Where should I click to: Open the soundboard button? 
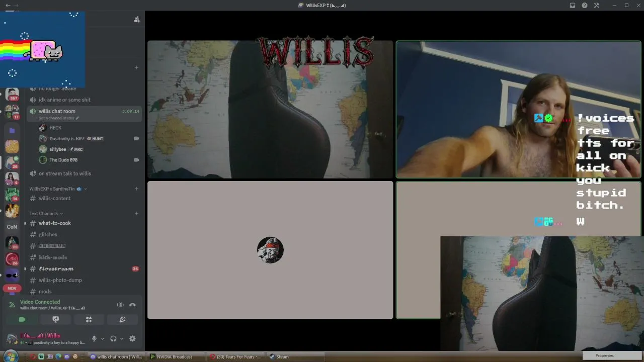[122, 319]
